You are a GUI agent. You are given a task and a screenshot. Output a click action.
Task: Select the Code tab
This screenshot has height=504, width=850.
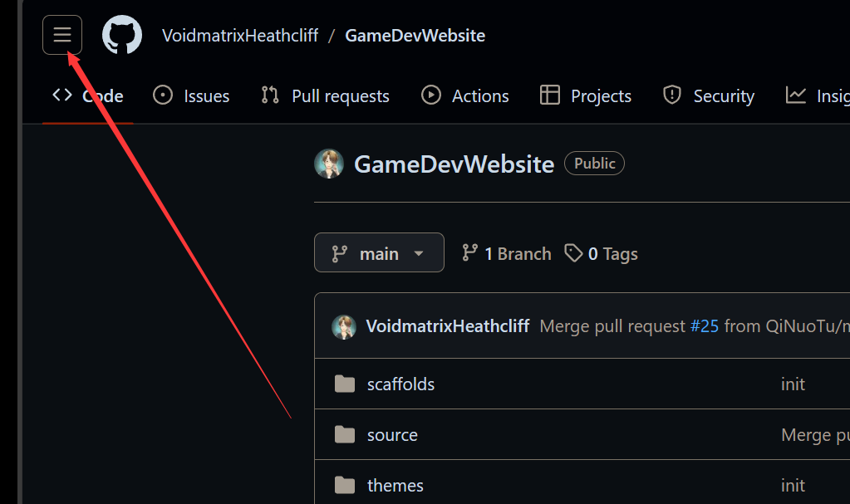(88, 96)
